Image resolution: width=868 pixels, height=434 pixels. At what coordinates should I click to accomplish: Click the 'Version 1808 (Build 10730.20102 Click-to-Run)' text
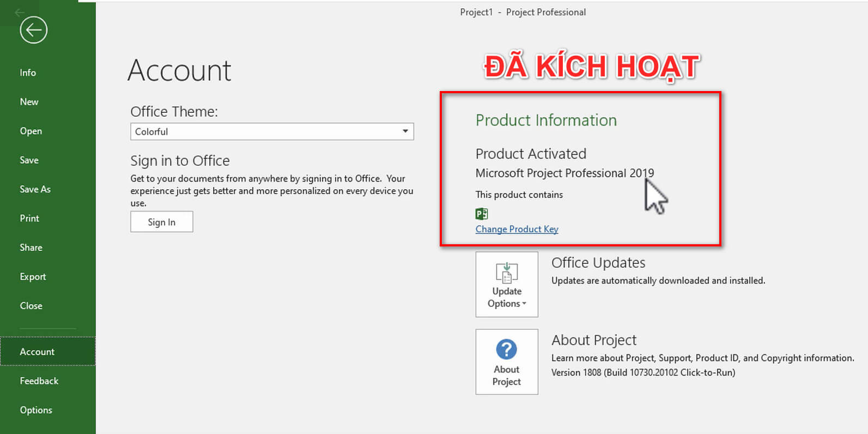pos(643,372)
